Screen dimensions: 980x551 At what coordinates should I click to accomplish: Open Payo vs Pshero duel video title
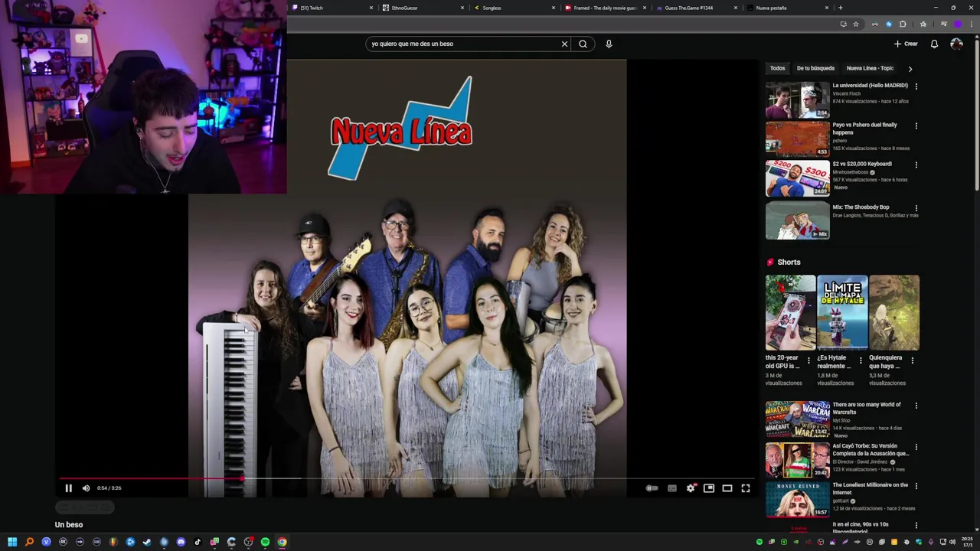[864, 129]
